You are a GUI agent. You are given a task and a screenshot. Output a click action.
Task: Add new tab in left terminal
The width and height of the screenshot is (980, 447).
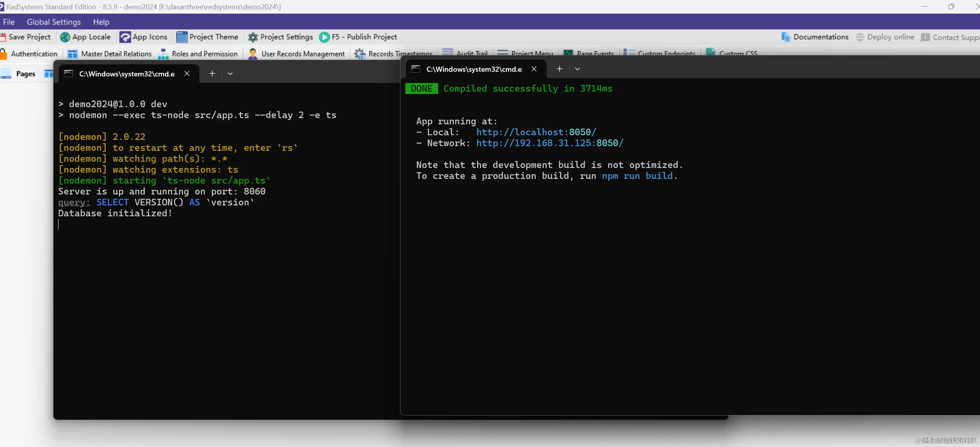pyautogui.click(x=212, y=74)
